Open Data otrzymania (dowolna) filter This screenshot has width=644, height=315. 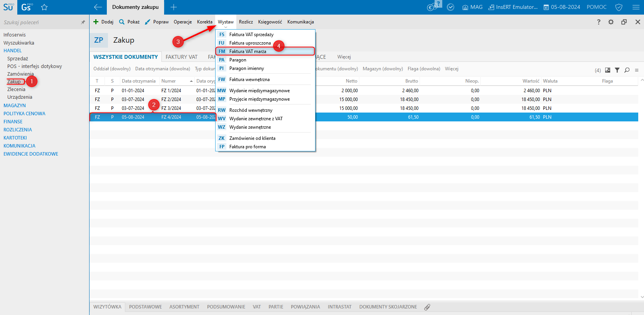pyautogui.click(x=163, y=69)
